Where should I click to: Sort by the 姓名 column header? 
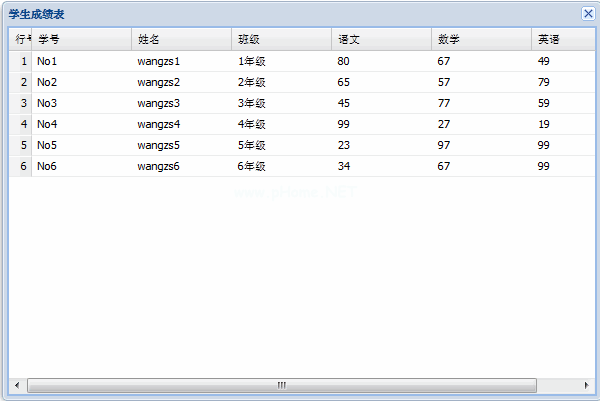click(181, 40)
